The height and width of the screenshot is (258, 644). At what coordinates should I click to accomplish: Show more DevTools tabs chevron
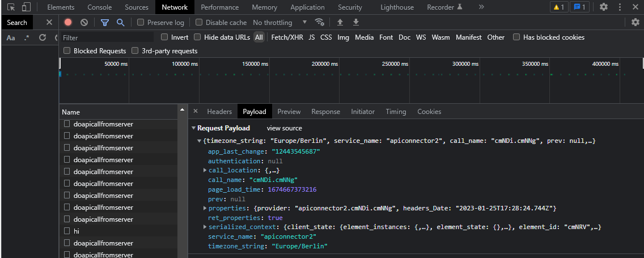(481, 7)
